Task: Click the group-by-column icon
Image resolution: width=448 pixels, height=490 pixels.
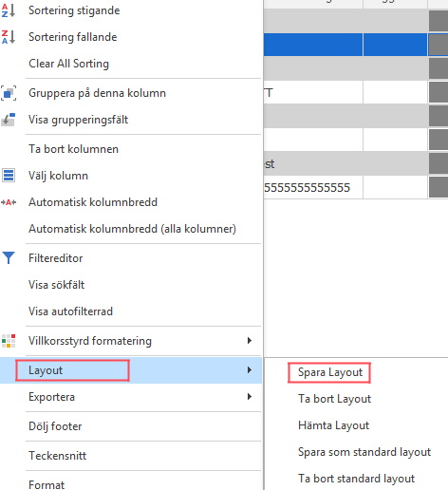Action: coord(9,93)
